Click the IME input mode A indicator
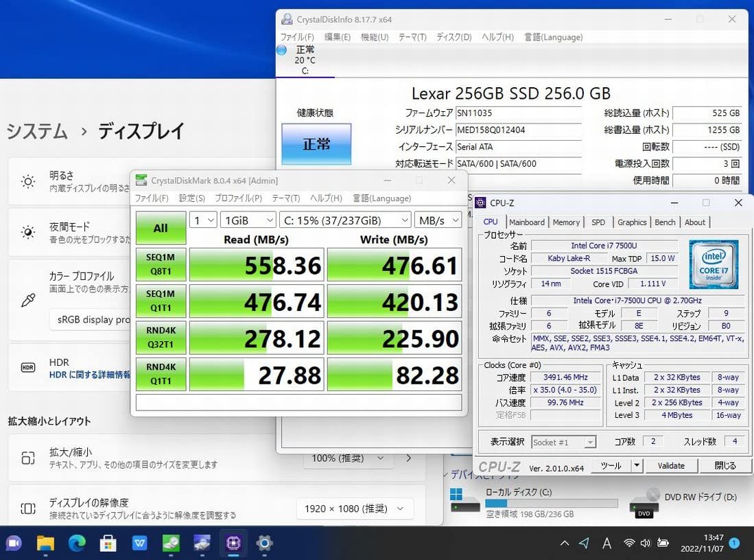This screenshot has height=560, width=754. pos(607,544)
